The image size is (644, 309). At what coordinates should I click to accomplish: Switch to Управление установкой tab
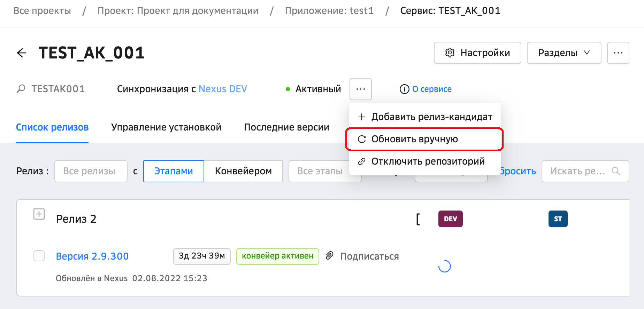[x=166, y=127]
